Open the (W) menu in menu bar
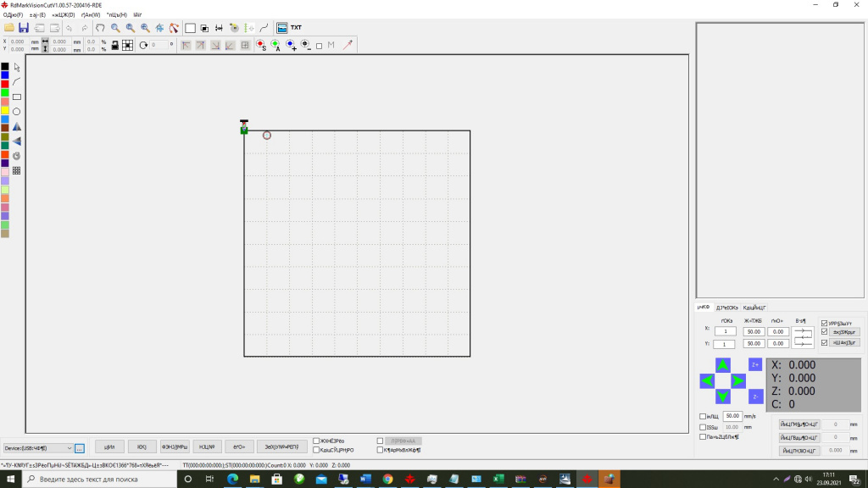Screen dimensions: 868x488 pos(91,15)
